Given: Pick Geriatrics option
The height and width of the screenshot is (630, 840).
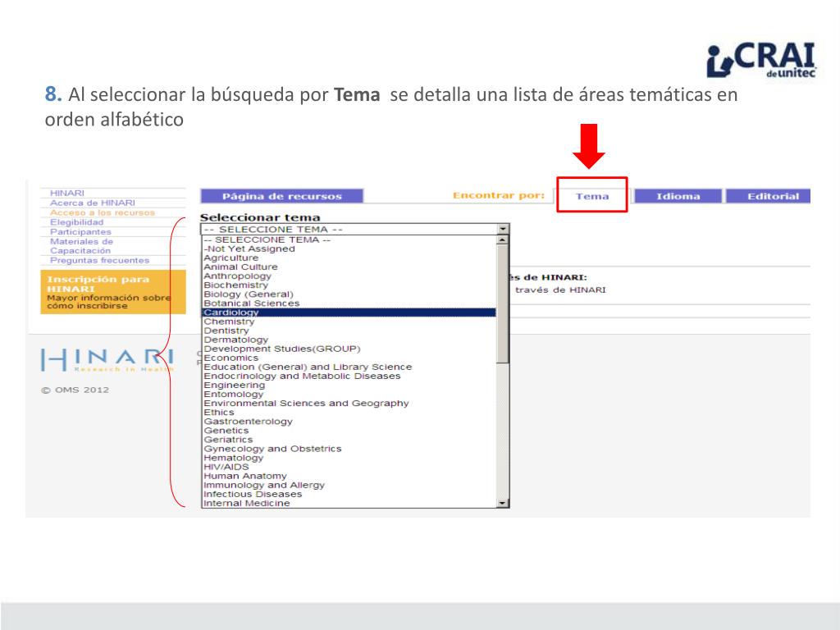Looking at the screenshot, I should click(349, 440).
